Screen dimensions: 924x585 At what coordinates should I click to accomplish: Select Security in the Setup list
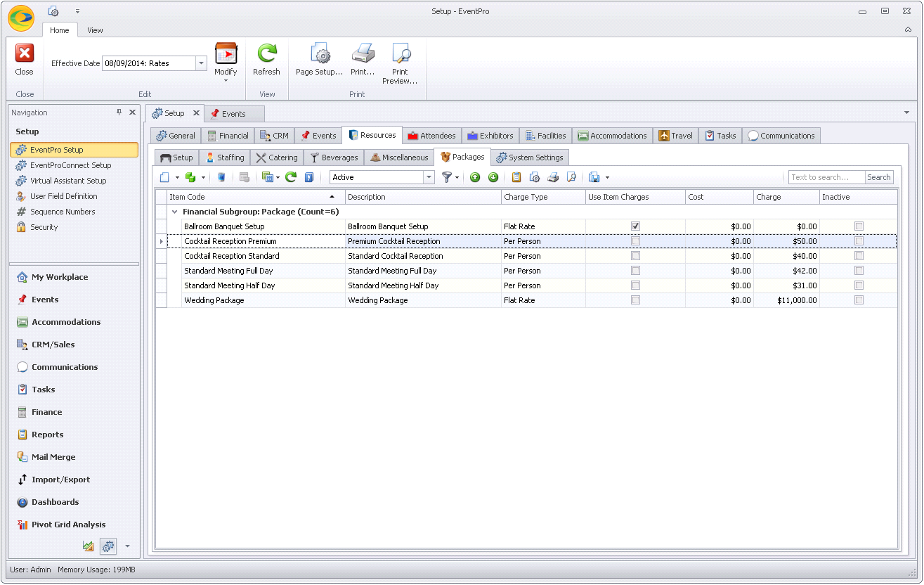[x=44, y=227]
